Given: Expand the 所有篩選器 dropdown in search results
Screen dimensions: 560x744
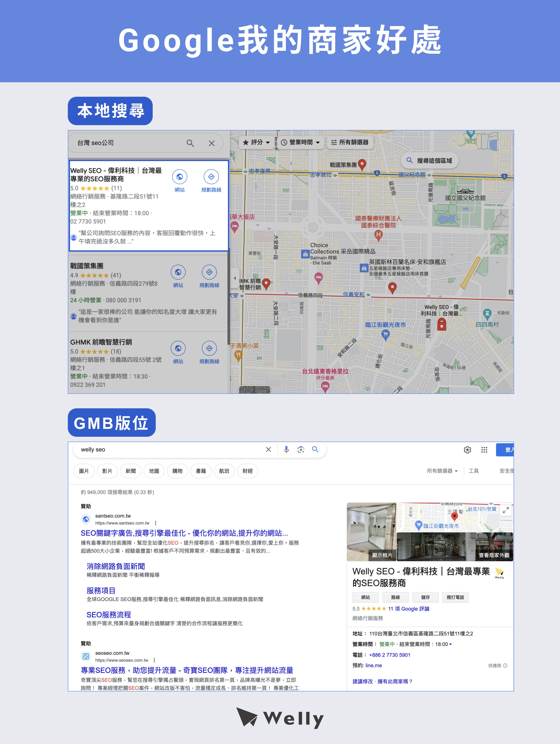Looking at the screenshot, I should click(x=442, y=471).
